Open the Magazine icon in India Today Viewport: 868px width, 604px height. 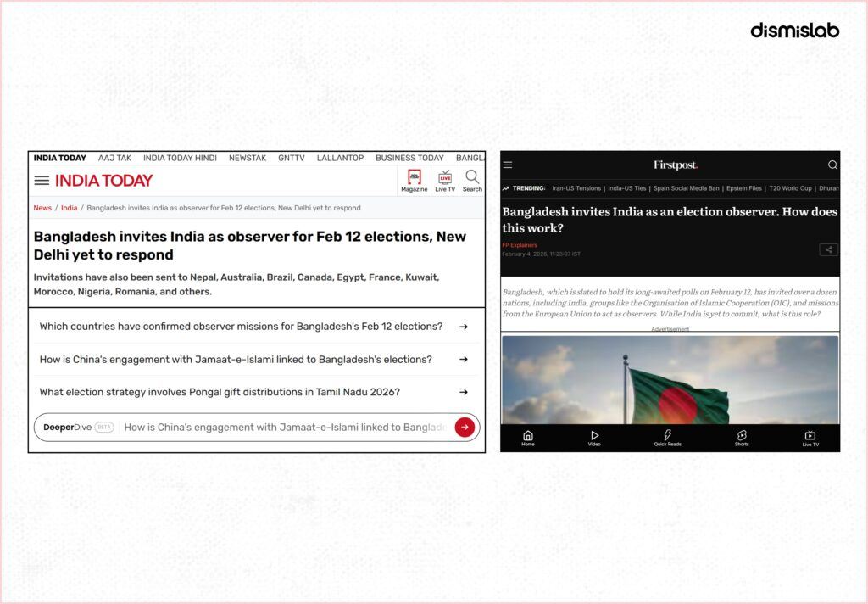coord(414,182)
